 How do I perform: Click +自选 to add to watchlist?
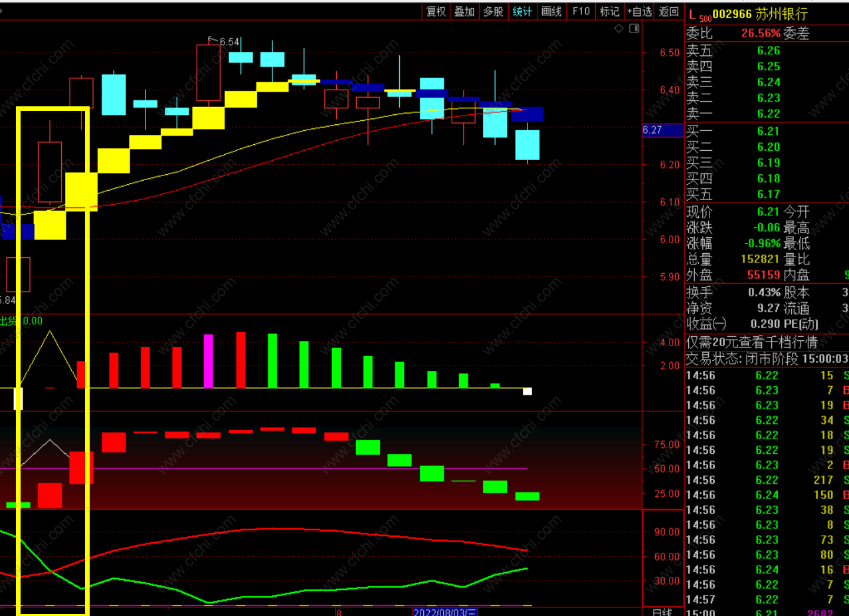pyautogui.click(x=640, y=11)
